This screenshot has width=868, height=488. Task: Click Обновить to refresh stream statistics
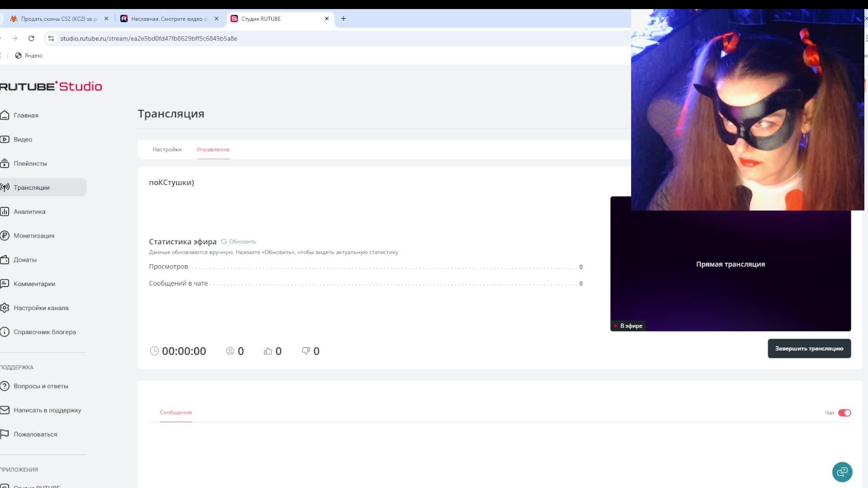[239, 242]
